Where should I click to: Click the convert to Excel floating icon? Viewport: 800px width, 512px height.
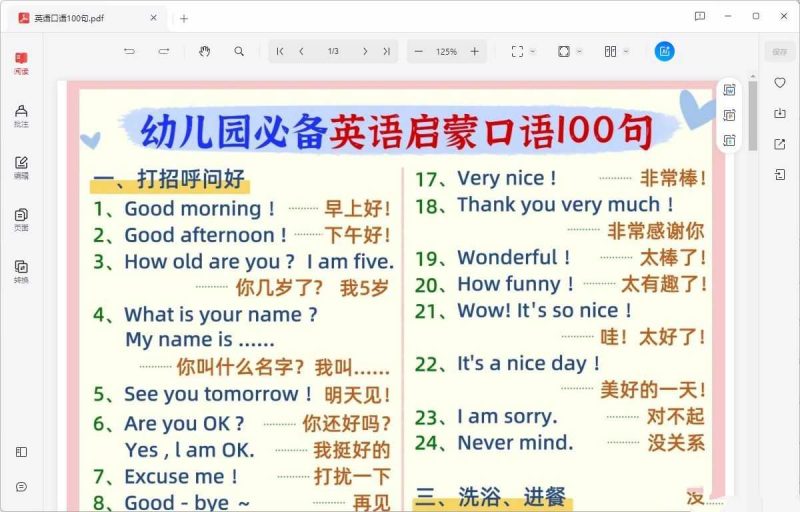click(x=729, y=140)
